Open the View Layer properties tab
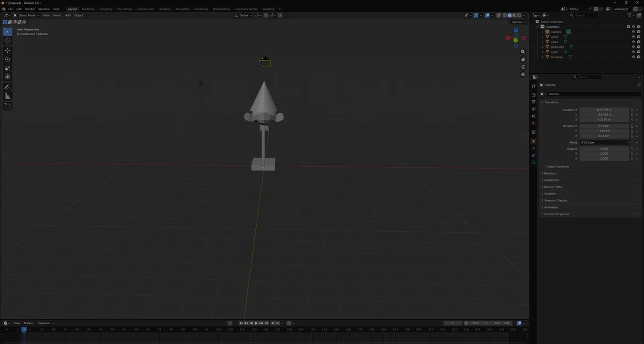This screenshot has width=644, height=344. click(533, 109)
